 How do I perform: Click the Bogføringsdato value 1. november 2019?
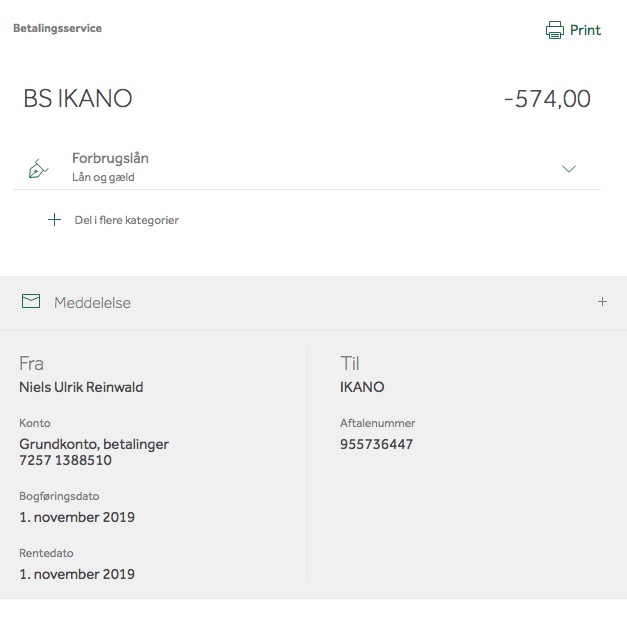tap(77, 517)
